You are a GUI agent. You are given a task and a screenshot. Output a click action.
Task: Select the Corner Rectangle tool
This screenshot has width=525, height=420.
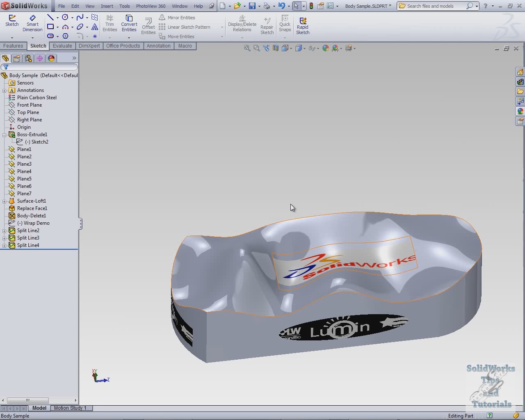click(x=50, y=27)
